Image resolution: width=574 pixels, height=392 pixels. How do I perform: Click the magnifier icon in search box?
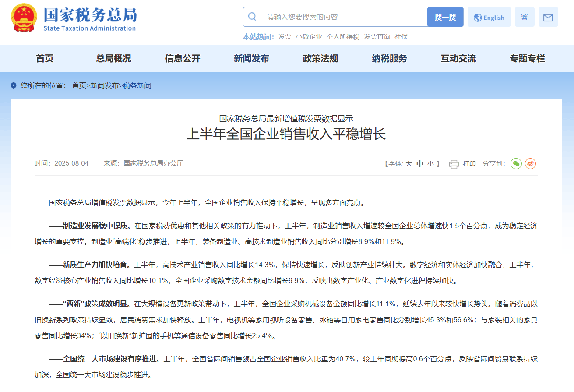tap(252, 17)
